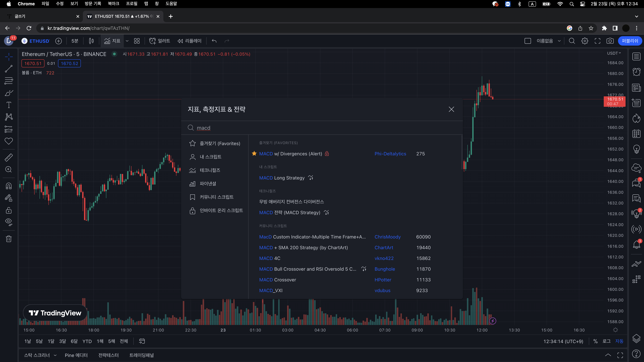
Task: Click the 퍼블리쉬 publish button
Action: pyautogui.click(x=630, y=41)
